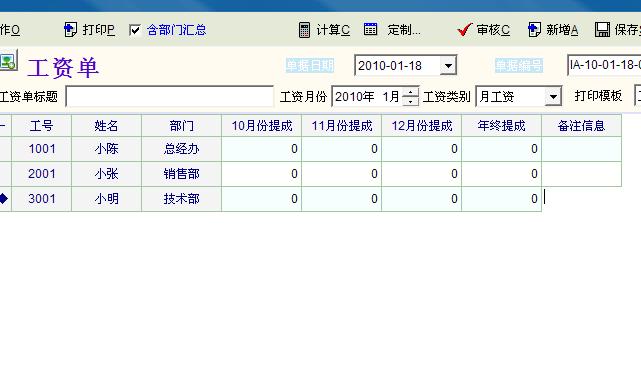Click the 审核C button label
The image size is (641, 384).
point(493,30)
